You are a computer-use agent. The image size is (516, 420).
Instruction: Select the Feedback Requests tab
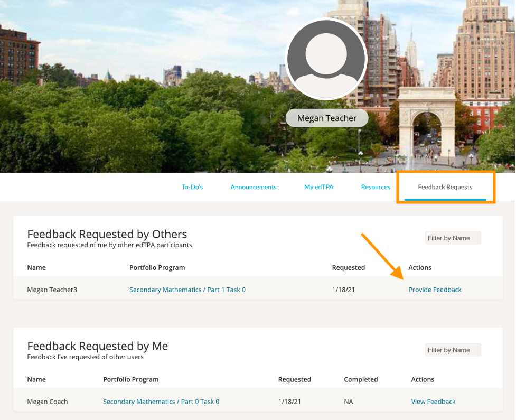click(x=445, y=187)
